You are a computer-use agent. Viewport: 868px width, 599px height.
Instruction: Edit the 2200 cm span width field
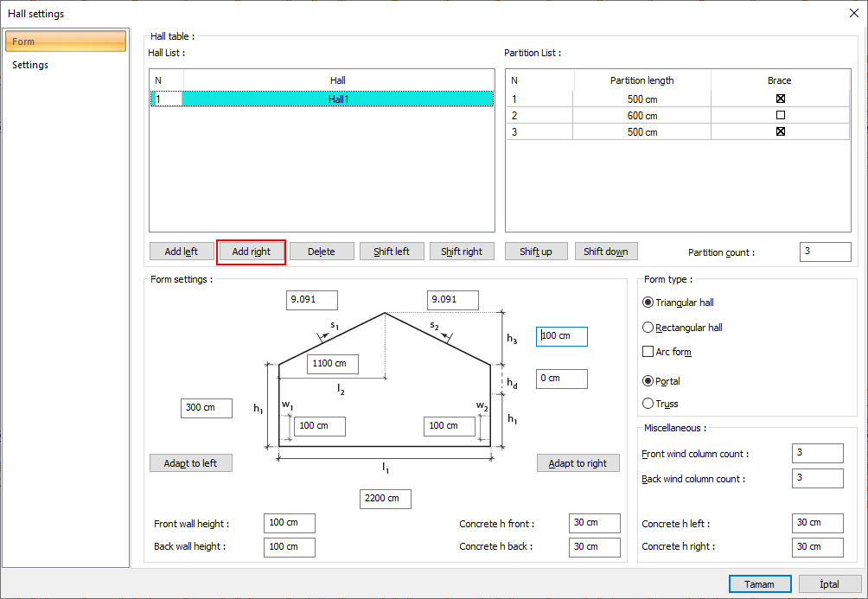pyautogui.click(x=385, y=499)
